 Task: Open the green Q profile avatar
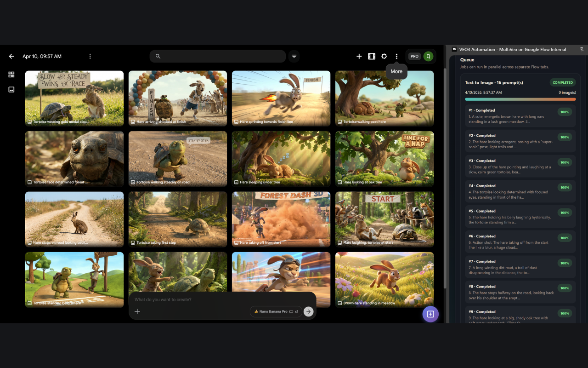click(x=428, y=56)
